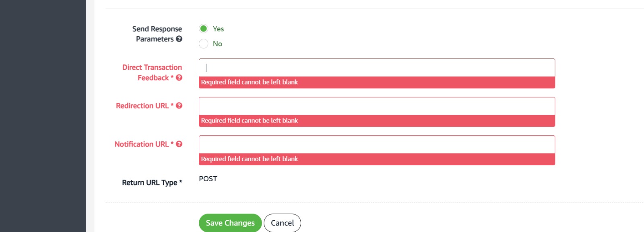Focus the Direct Transaction Feedback input field
644x232 pixels.
click(377, 68)
